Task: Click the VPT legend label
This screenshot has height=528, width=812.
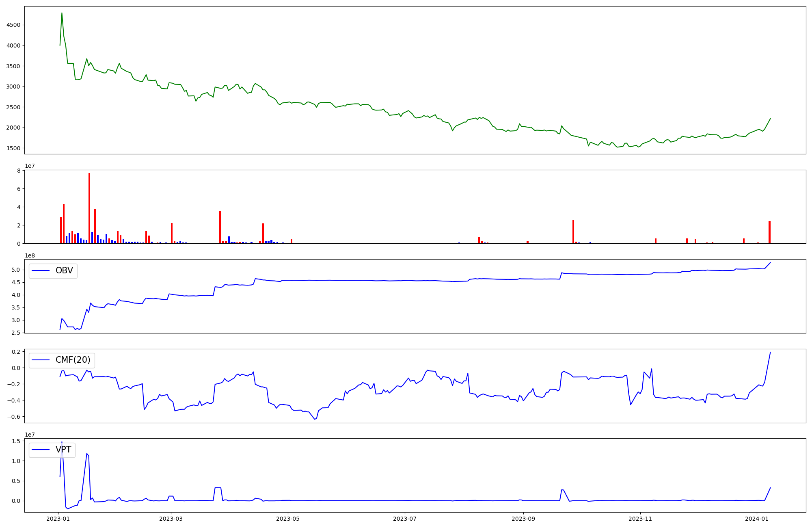Action: click(x=63, y=449)
